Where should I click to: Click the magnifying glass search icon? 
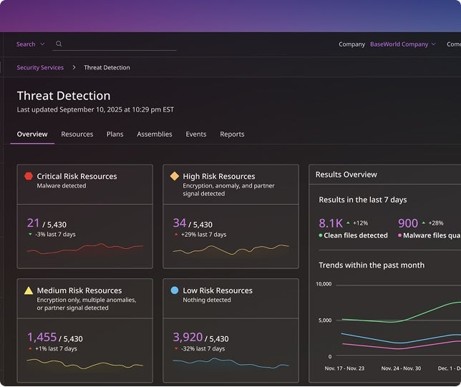59,44
